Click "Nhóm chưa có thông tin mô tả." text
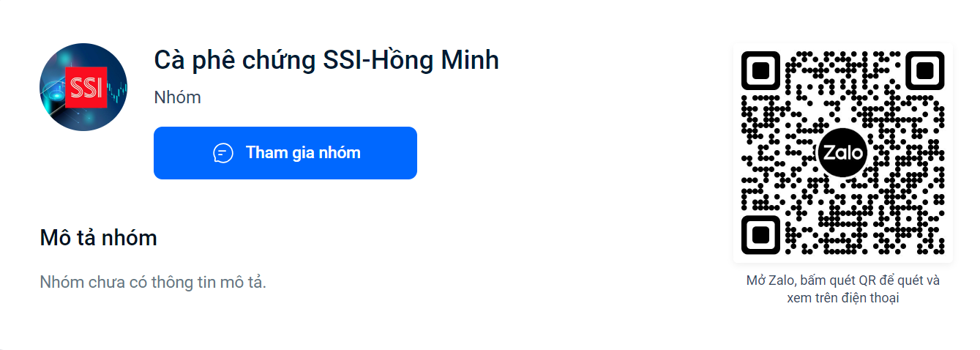Viewport: 980px width, 350px height. [x=153, y=282]
